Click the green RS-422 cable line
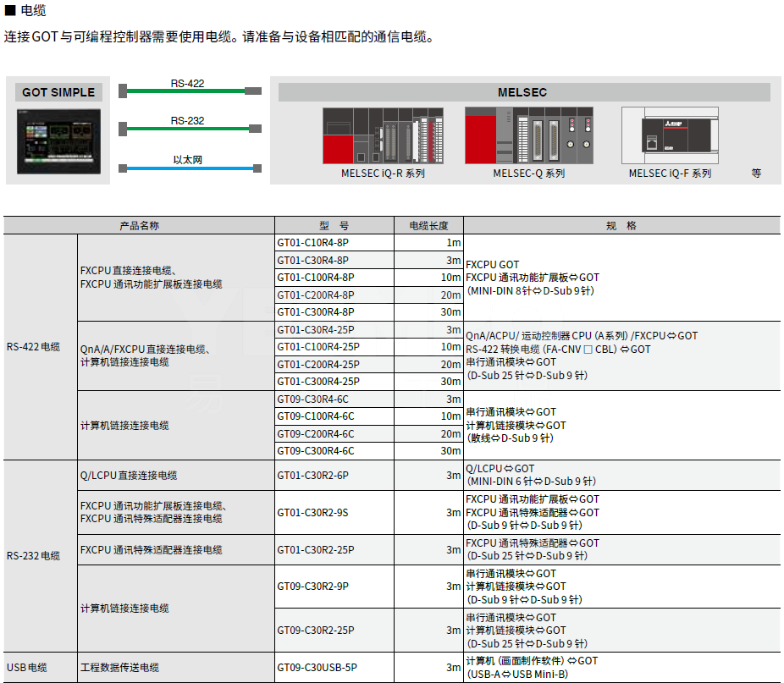 pos(187,90)
